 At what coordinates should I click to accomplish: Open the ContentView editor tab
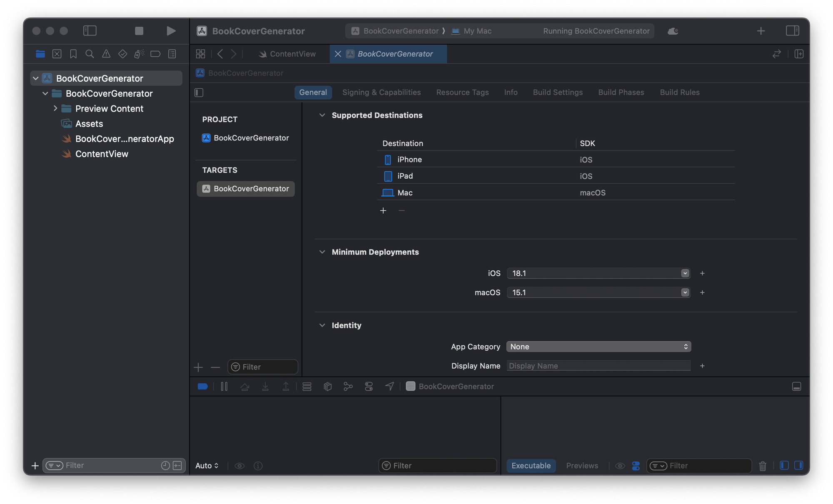pyautogui.click(x=287, y=54)
